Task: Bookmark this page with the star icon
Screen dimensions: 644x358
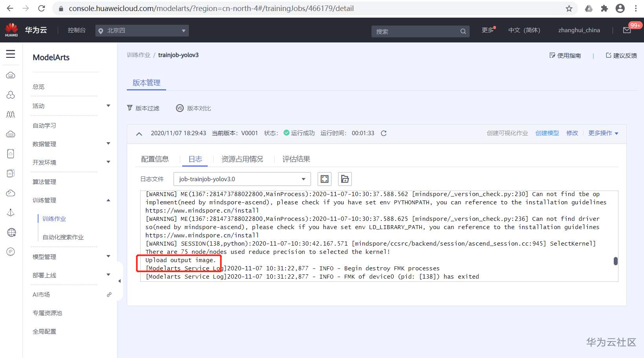Action: [x=569, y=8]
